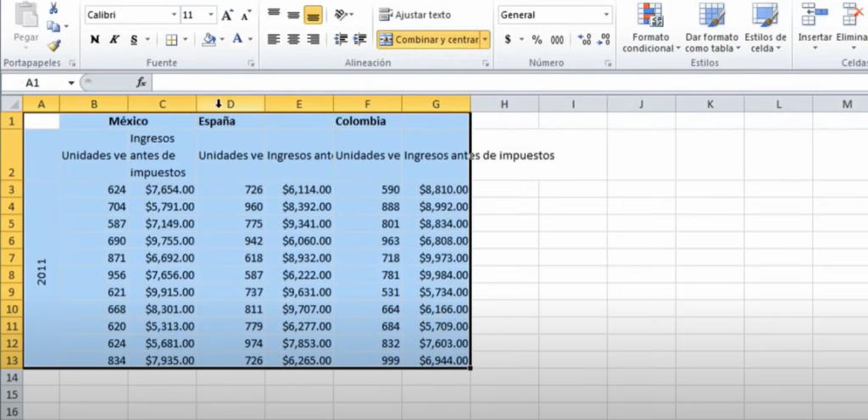Apply thousands separator 000 style

tap(557, 39)
